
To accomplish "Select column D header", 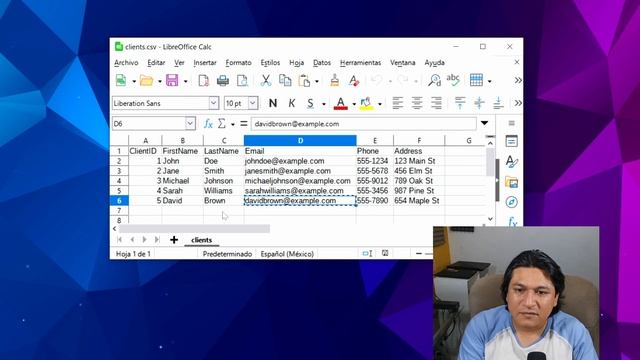I will (x=300, y=140).
